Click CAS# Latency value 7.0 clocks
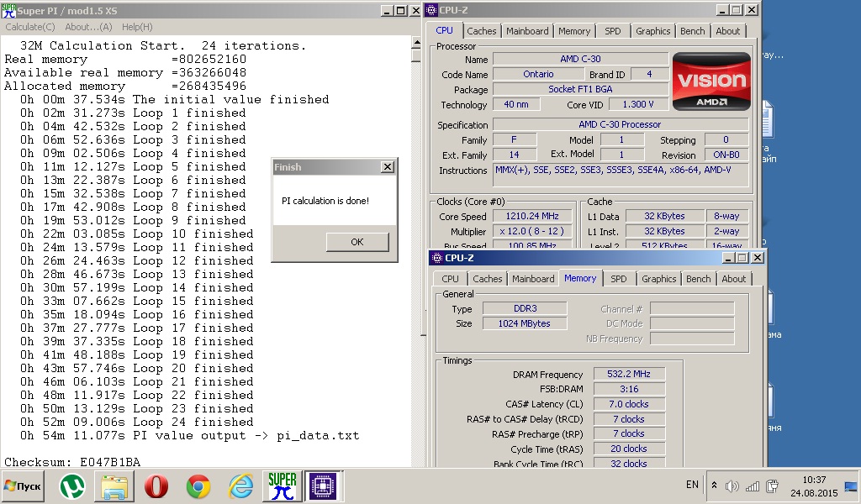This screenshot has height=504, width=861. click(629, 404)
